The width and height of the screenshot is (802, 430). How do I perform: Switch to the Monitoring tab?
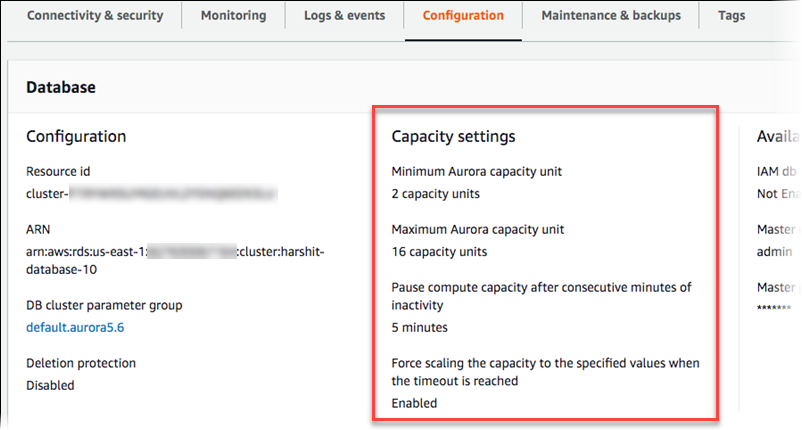[233, 16]
